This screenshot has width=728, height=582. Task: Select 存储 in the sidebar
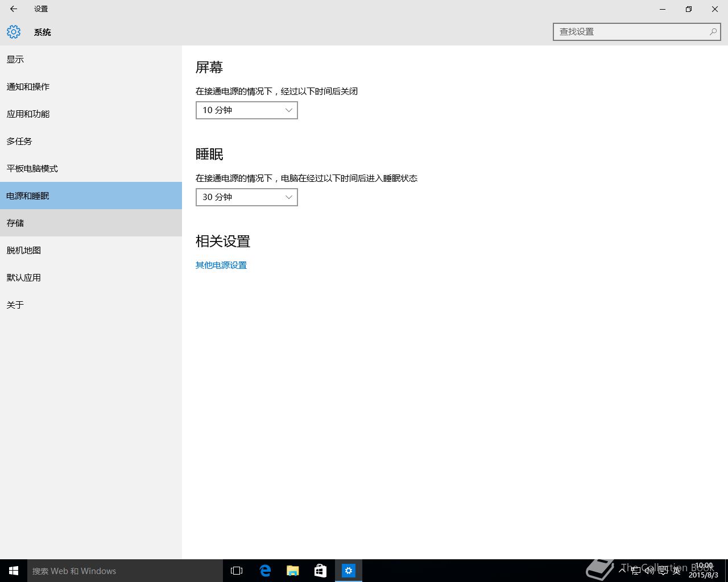coord(91,223)
